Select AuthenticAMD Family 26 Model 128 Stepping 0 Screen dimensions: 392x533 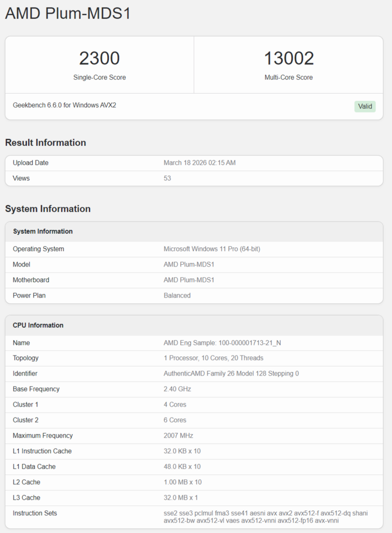pos(231,374)
